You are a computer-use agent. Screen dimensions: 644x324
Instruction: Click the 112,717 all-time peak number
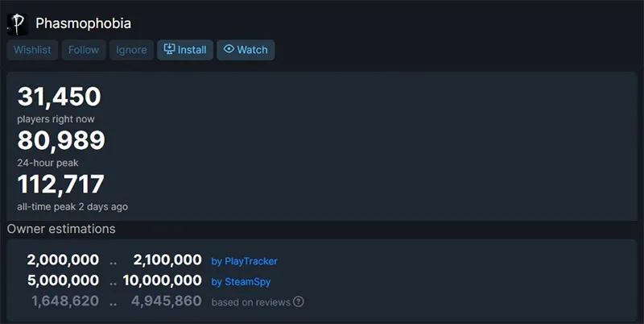[x=61, y=185]
